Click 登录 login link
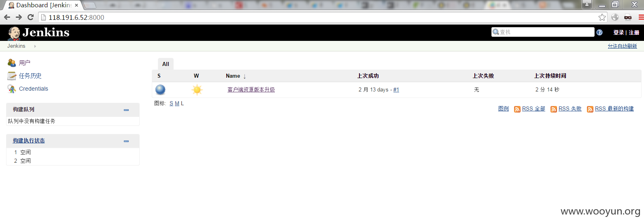Viewport: 644px width, 223px height. [618, 32]
